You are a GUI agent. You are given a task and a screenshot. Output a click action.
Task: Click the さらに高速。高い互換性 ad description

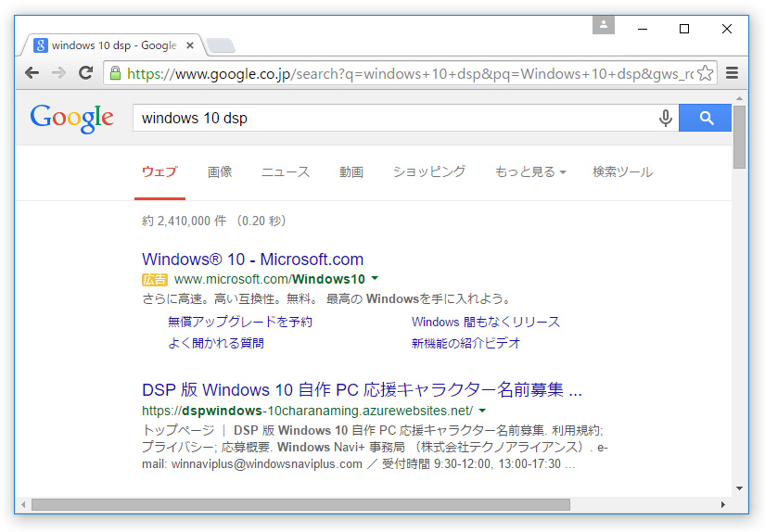click(x=326, y=299)
